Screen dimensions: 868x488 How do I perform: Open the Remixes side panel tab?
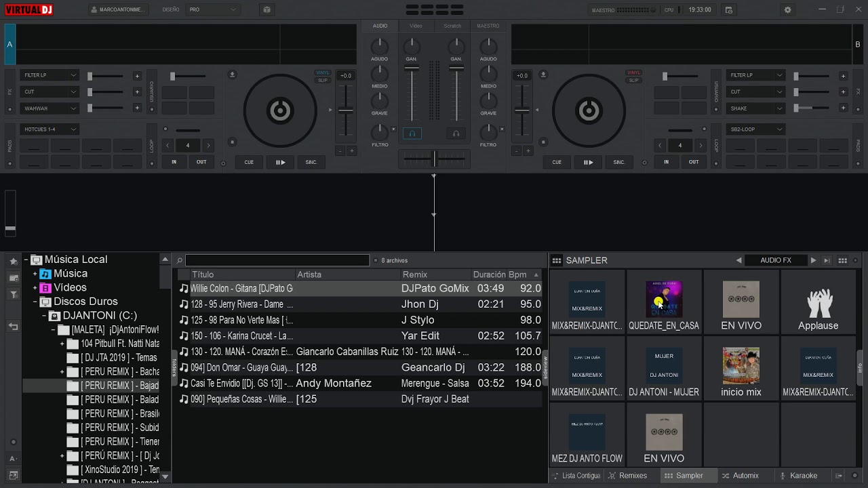pyautogui.click(x=627, y=476)
